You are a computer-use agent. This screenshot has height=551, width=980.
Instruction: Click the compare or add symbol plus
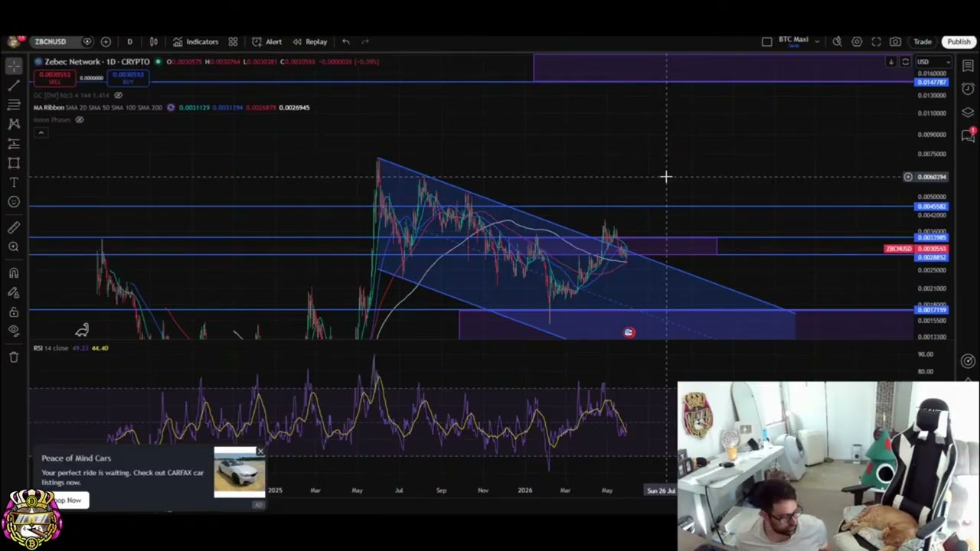point(106,41)
